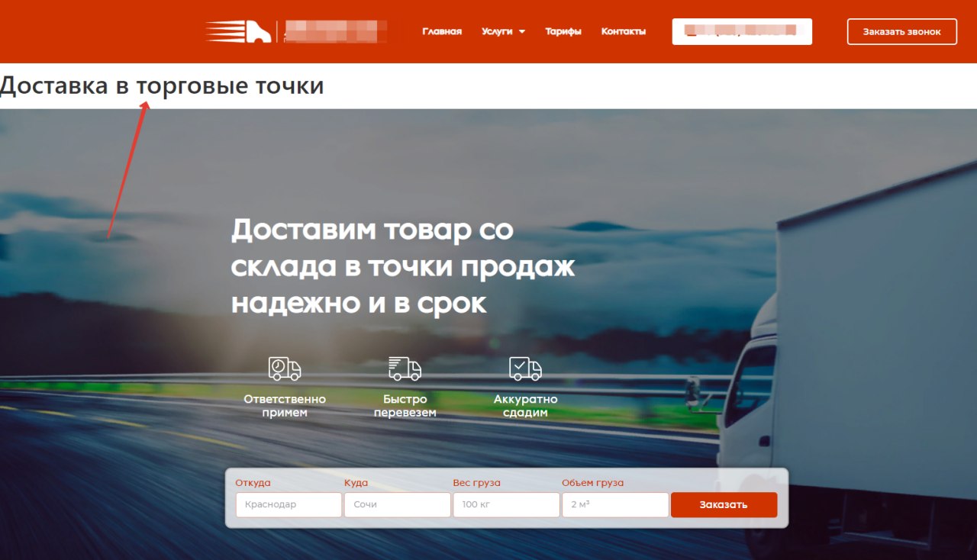The height and width of the screenshot is (560, 977).
Task: Click the clock truck icon above Ответственно примем
Action: (x=285, y=369)
